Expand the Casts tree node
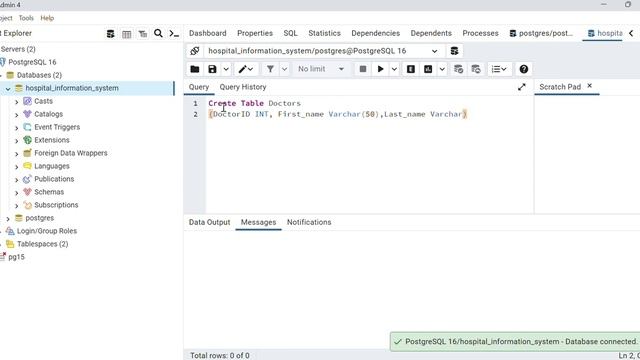Screen dimensions: 640x360 [17, 102]
